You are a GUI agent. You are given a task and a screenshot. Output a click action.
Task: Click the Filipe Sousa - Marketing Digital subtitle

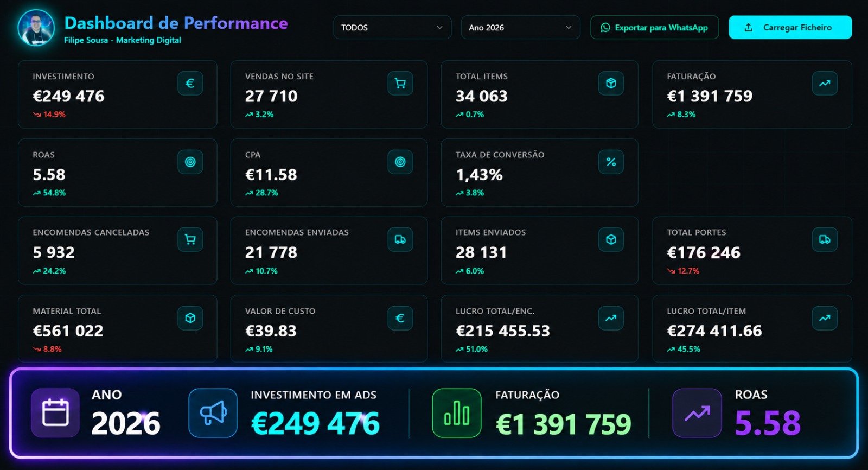click(x=123, y=40)
